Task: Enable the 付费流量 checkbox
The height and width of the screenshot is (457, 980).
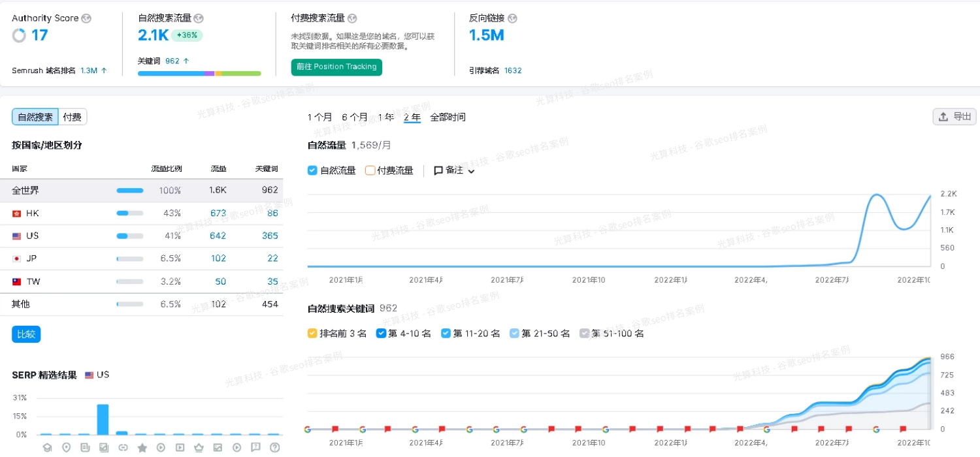Action: (370, 170)
